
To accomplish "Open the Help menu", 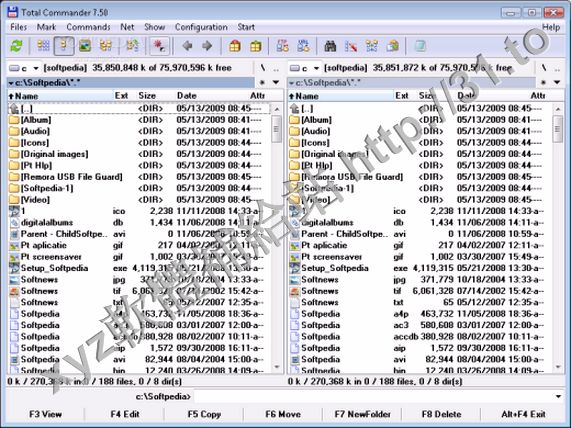I will [x=551, y=27].
